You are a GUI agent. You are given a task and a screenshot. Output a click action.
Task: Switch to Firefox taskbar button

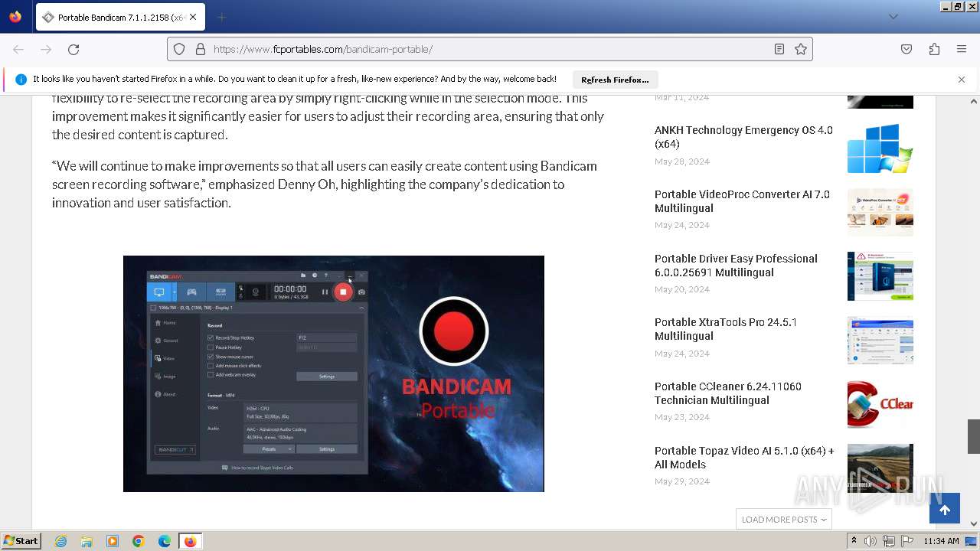(190, 541)
